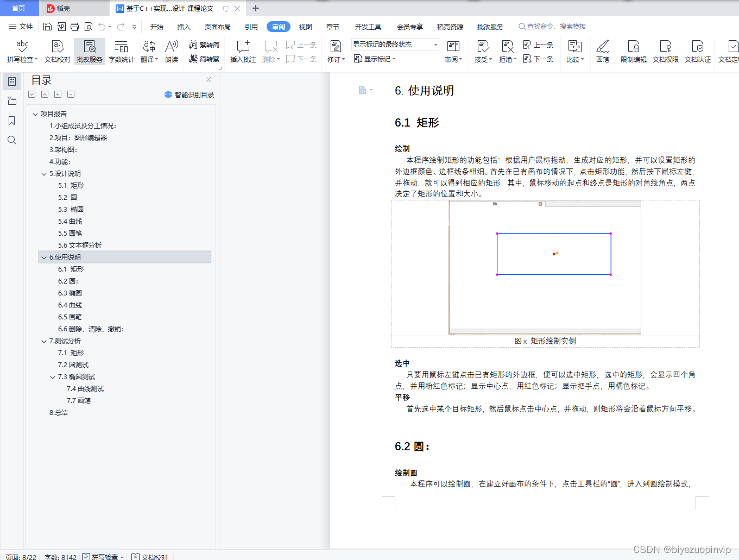This screenshot has width=739, height=560.
Task: Open the 比较 compare documents tool
Action: point(575,52)
